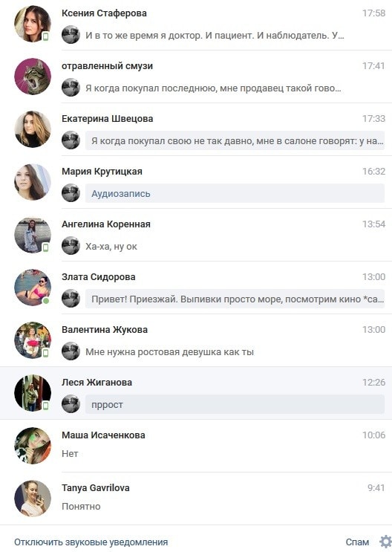Click Злата Сидорова's beach avatar
Image resolution: width=392 pixels, height=552 pixels.
(x=33, y=288)
